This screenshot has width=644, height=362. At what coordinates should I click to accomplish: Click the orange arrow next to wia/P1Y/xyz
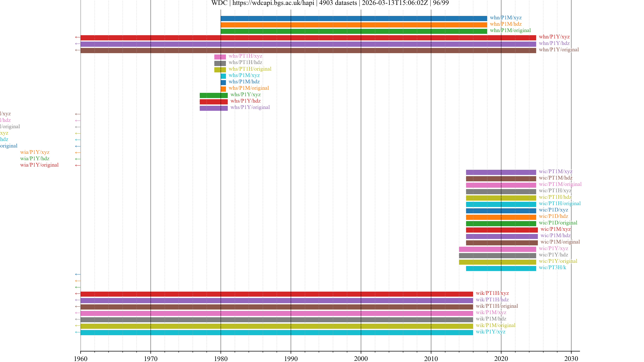(78, 153)
